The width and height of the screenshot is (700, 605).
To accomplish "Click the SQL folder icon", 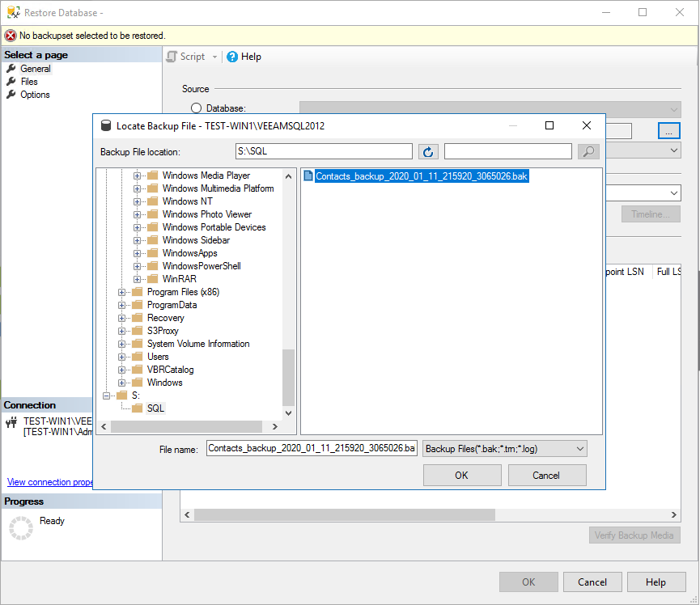I will [137, 408].
